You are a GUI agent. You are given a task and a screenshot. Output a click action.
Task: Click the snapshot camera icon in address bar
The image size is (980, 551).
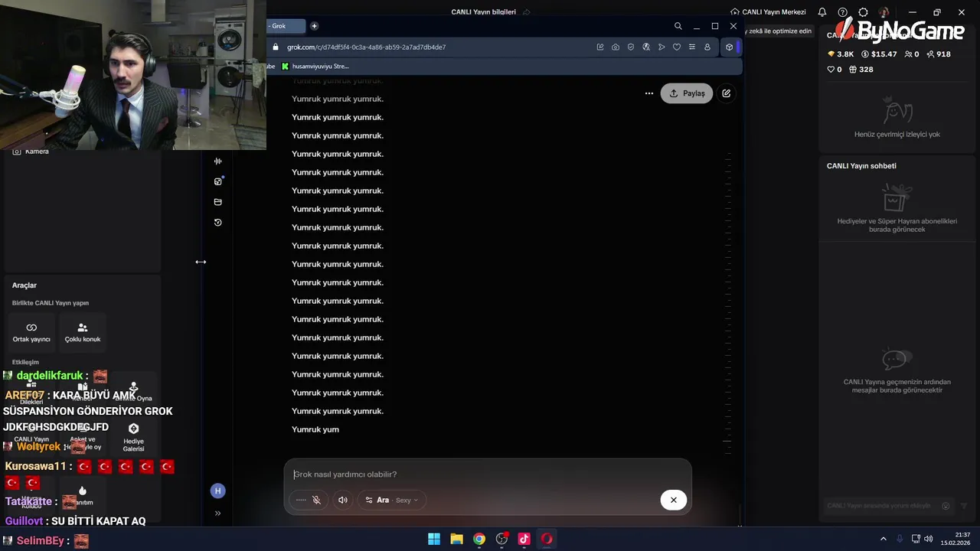(x=616, y=47)
